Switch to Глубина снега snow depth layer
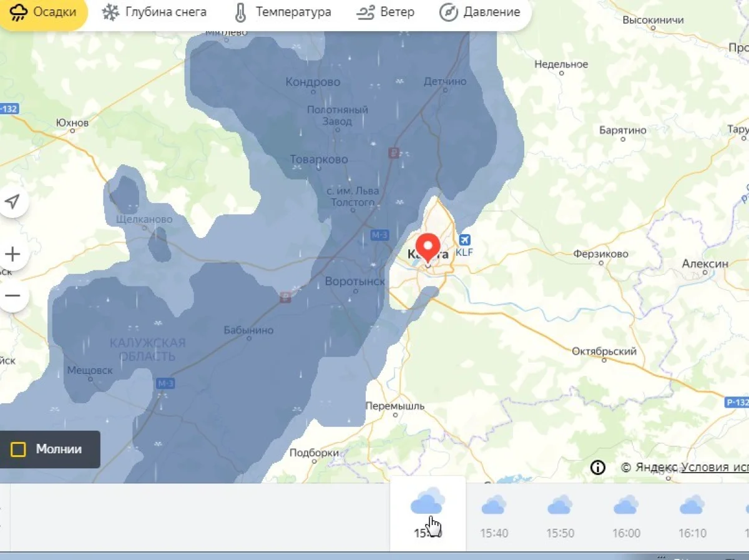 click(x=155, y=12)
